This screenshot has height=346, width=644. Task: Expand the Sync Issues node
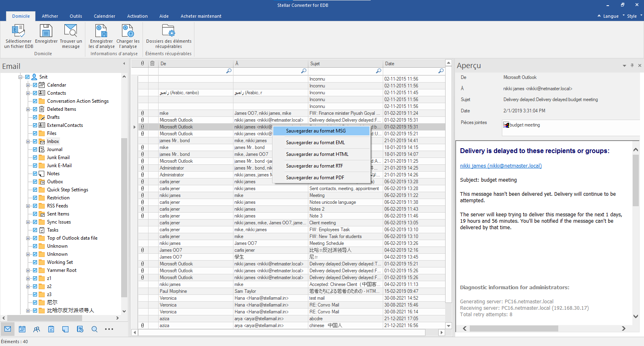pyautogui.click(x=28, y=222)
